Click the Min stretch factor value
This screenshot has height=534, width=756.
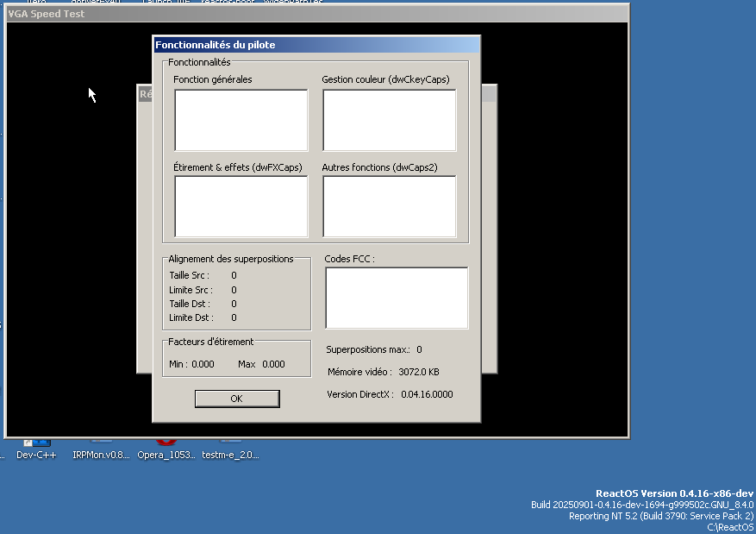(x=203, y=364)
